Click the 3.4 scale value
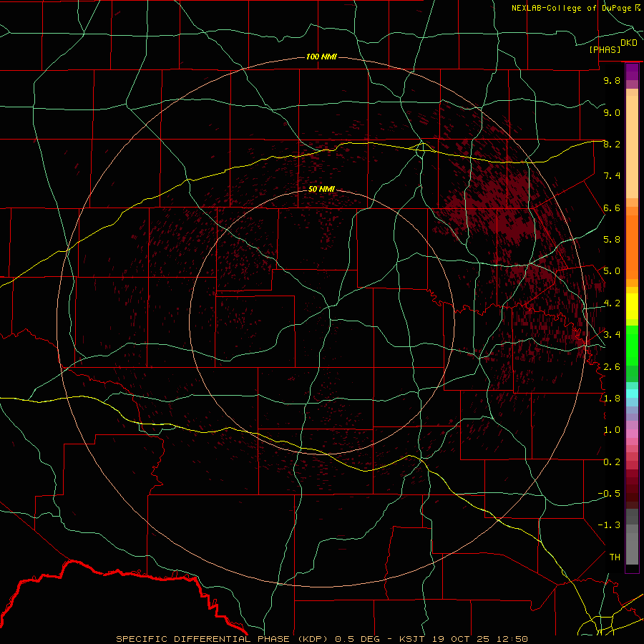The height and width of the screenshot is (644, 644). point(612,335)
